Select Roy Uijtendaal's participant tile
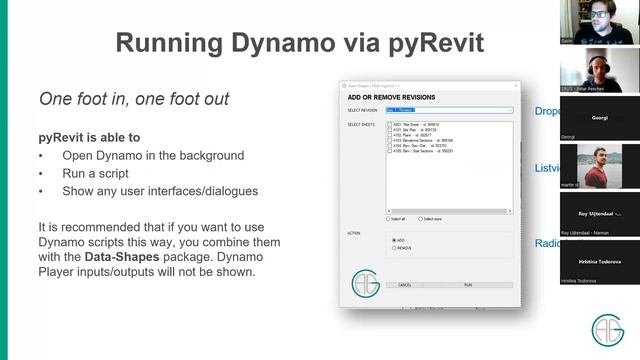The height and width of the screenshot is (360, 640). coord(600,214)
